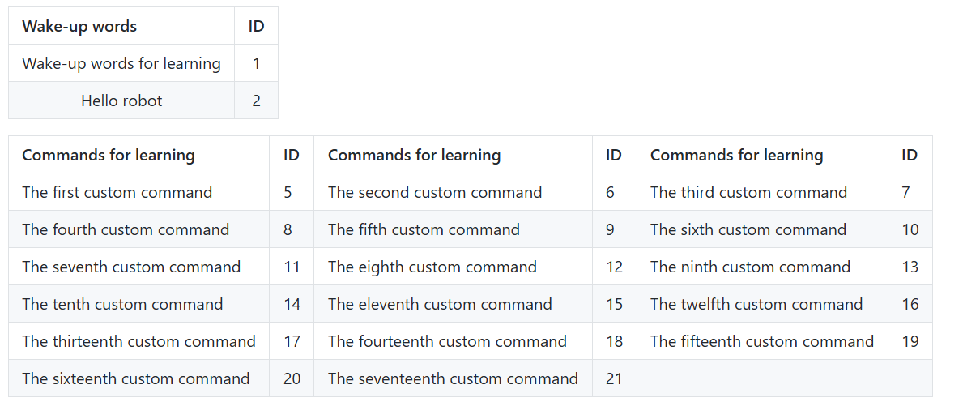Select the 'Hello robot' table cell

click(x=121, y=100)
